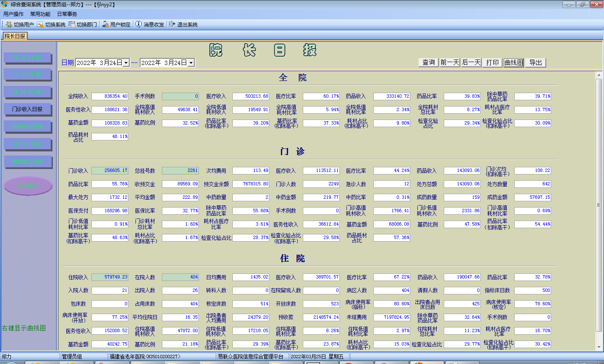Open the 日常事务 menu

pos(67,14)
